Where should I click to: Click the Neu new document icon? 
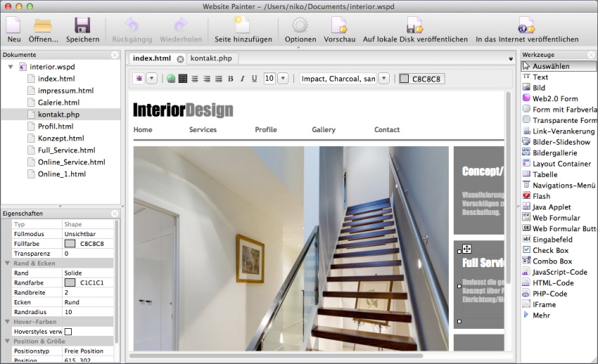click(x=13, y=26)
